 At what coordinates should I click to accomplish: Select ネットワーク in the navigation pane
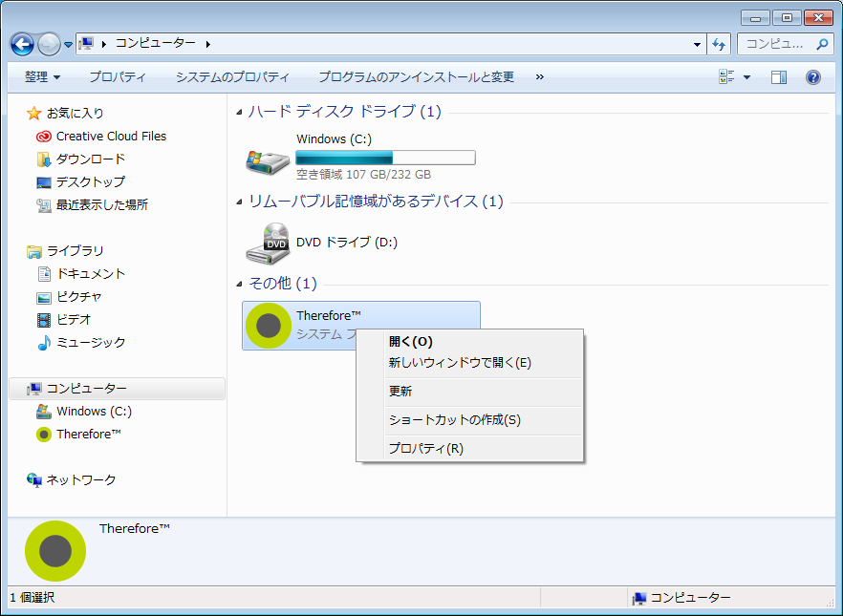point(81,480)
